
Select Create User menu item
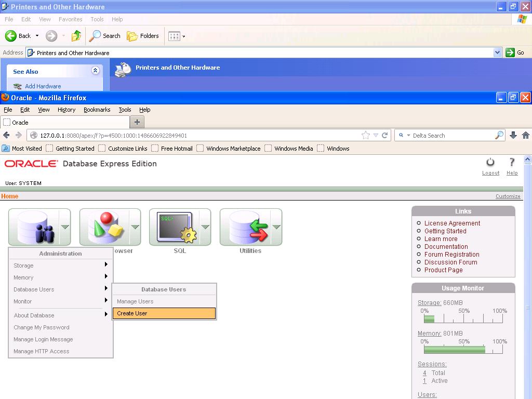[x=164, y=313]
